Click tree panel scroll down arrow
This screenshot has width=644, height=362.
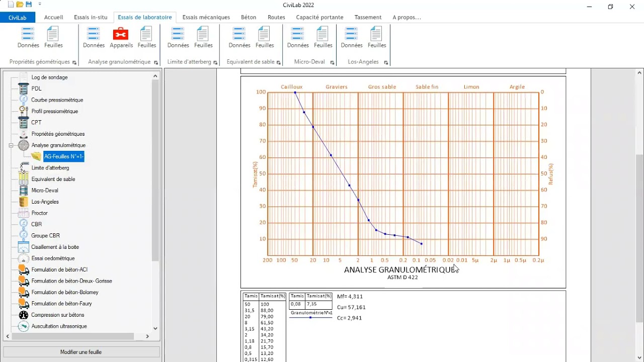click(155, 328)
